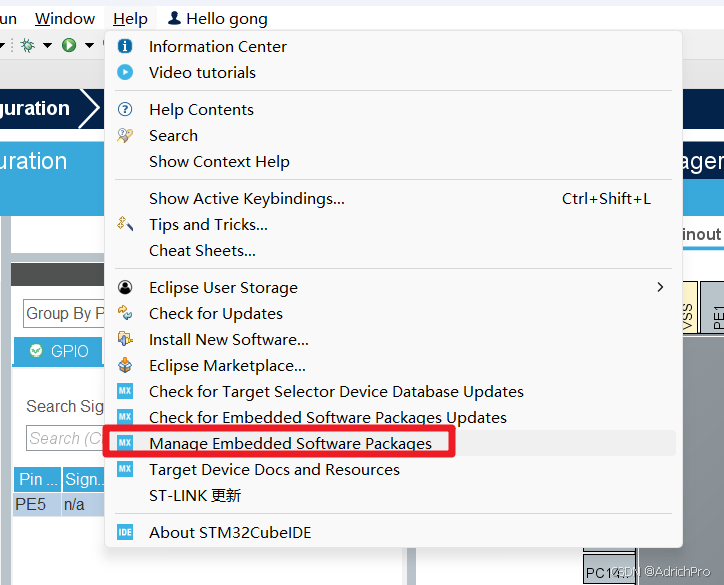The height and width of the screenshot is (585, 724).
Task: Switch to the GPIO tab
Action: pyautogui.click(x=58, y=351)
